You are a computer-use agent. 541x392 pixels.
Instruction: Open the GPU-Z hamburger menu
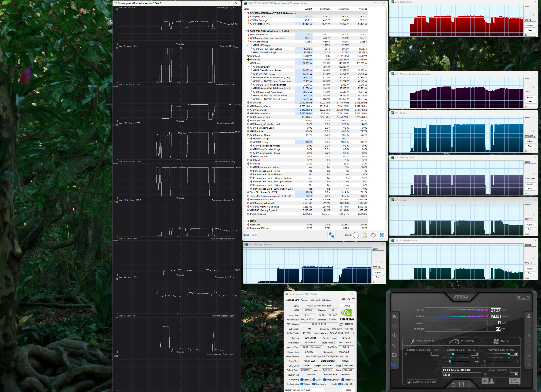coord(353,299)
